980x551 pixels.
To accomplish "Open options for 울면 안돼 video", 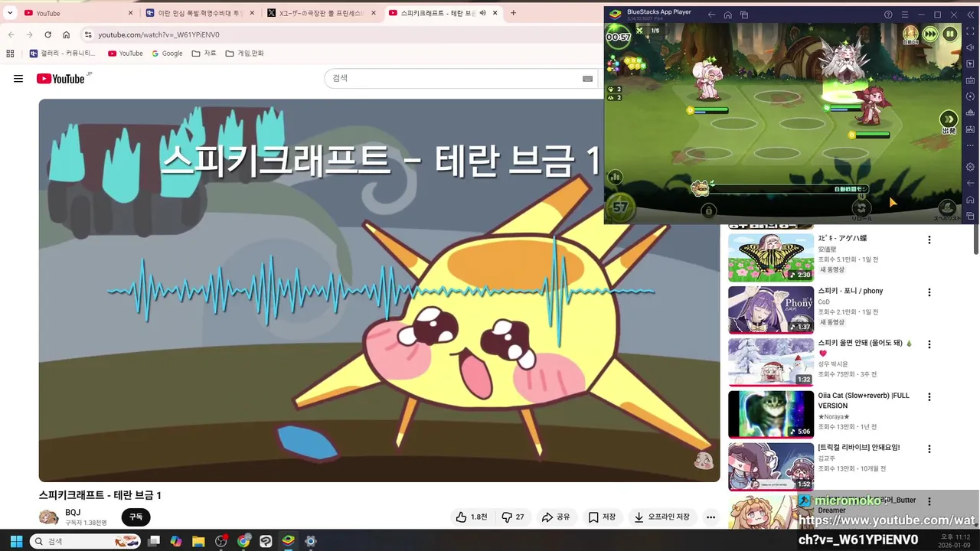I will 929,344.
